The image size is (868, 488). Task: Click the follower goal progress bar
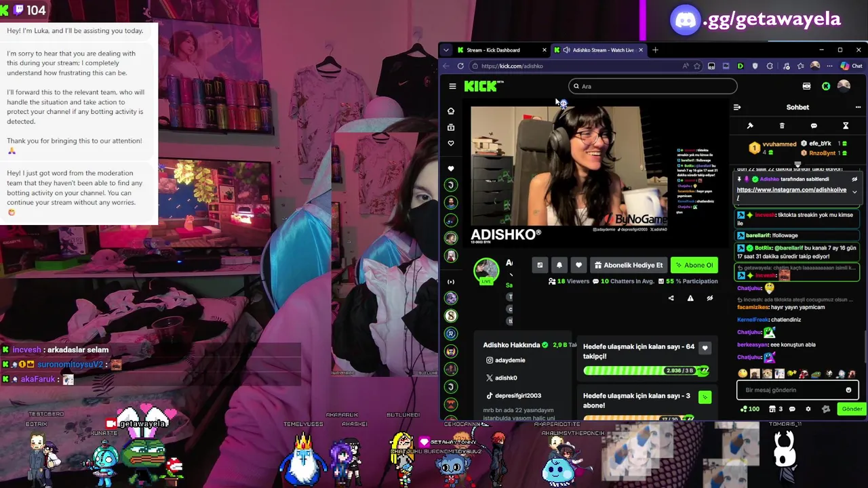(646, 371)
